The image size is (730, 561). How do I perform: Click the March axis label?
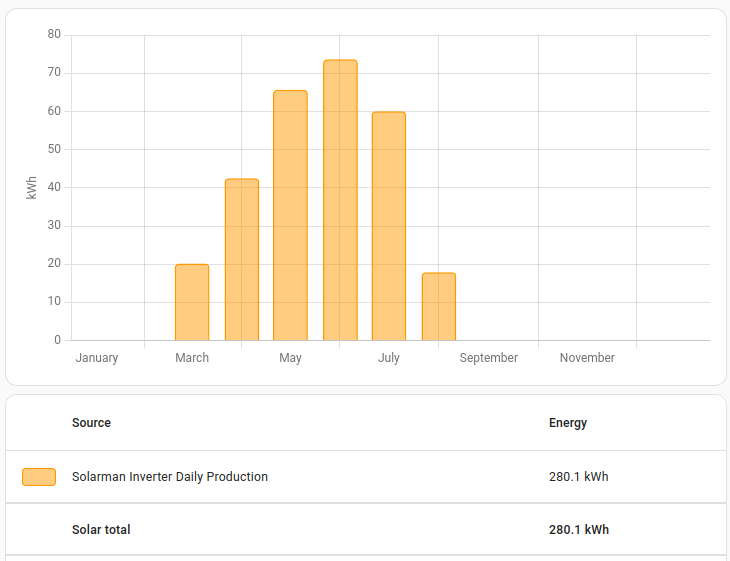(x=192, y=358)
